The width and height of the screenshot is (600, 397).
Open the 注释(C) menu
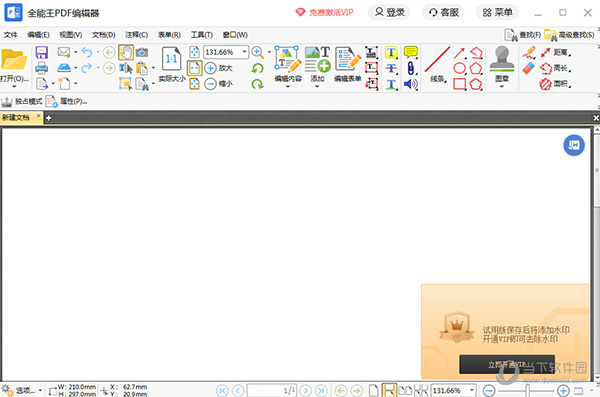point(137,35)
